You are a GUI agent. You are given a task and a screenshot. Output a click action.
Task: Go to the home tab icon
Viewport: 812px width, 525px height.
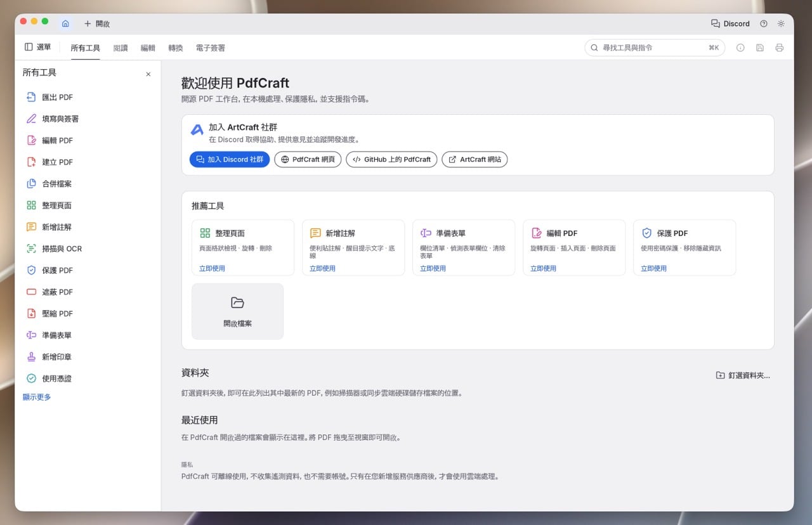pyautogui.click(x=65, y=23)
